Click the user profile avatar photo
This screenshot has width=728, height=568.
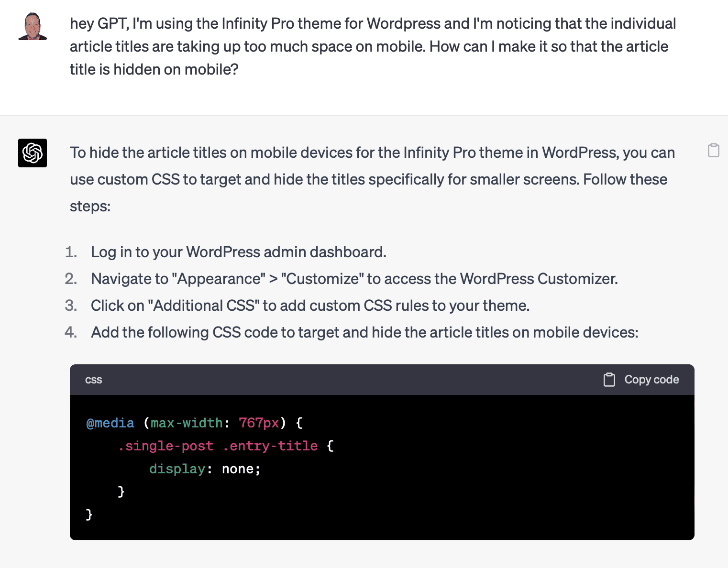click(x=33, y=26)
